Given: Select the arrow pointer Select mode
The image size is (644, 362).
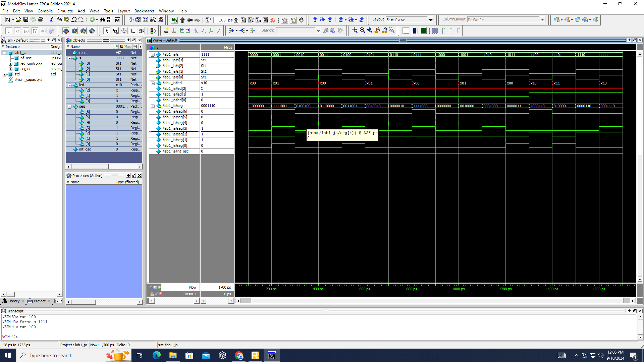Looking at the screenshot, I should point(107,31).
